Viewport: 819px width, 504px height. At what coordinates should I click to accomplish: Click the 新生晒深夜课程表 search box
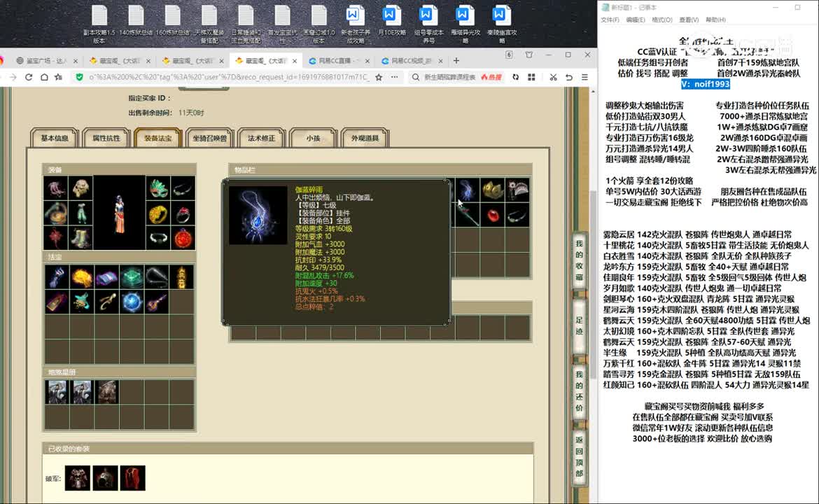click(449, 77)
